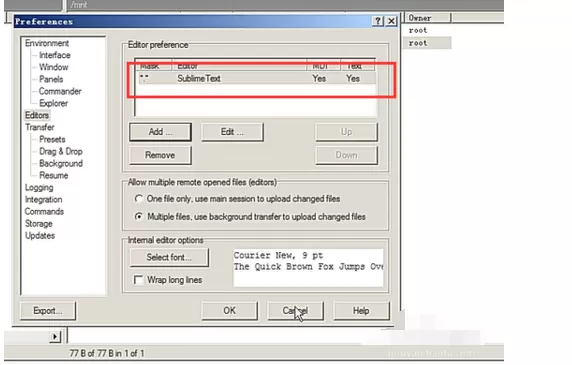Open the Transfer preferences page
This screenshot has height=365, width=572.
(x=39, y=127)
